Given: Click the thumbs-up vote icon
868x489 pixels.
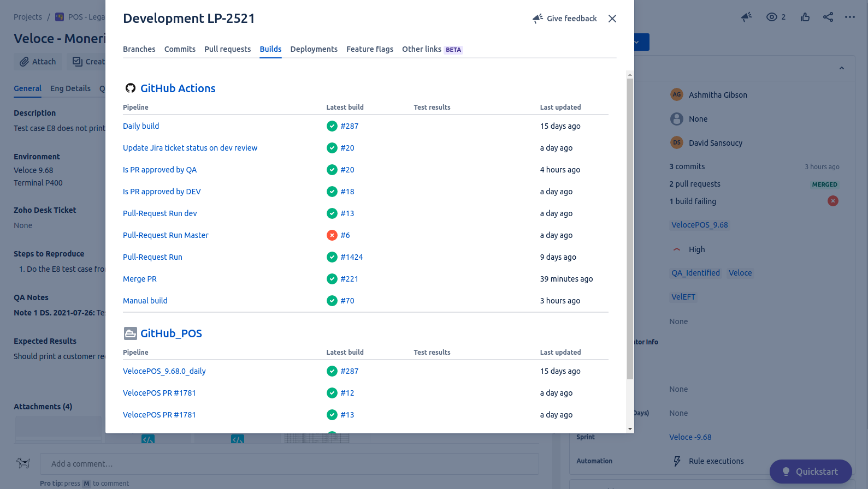Looking at the screenshot, I should 805,17.
